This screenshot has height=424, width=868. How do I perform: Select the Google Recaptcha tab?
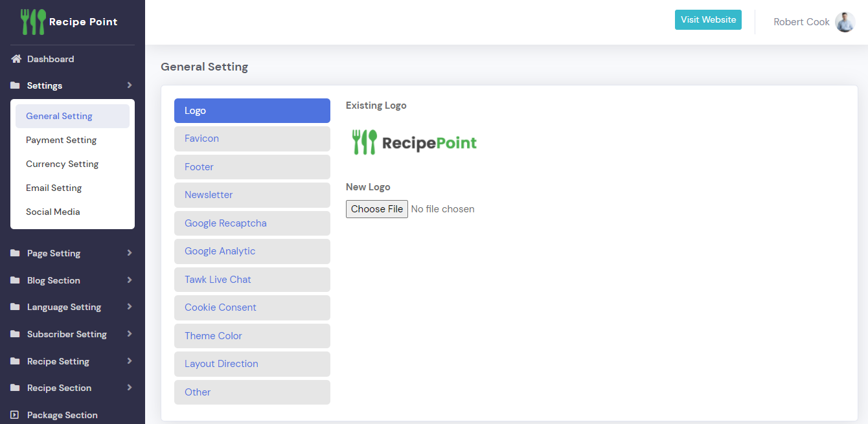click(252, 223)
